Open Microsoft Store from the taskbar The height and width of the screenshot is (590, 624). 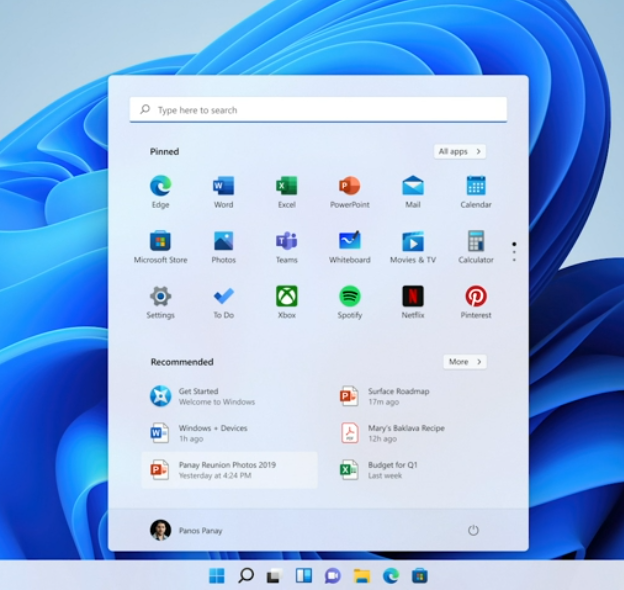(x=419, y=576)
